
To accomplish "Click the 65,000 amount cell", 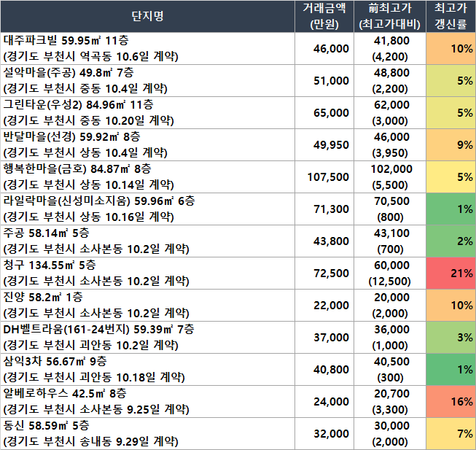I will (324, 113).
